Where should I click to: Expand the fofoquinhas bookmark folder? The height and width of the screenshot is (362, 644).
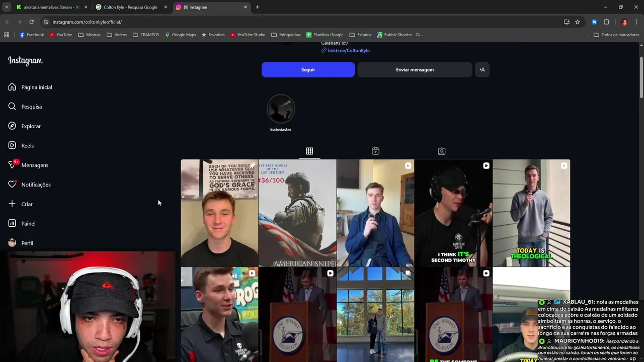tap(286, 35)
